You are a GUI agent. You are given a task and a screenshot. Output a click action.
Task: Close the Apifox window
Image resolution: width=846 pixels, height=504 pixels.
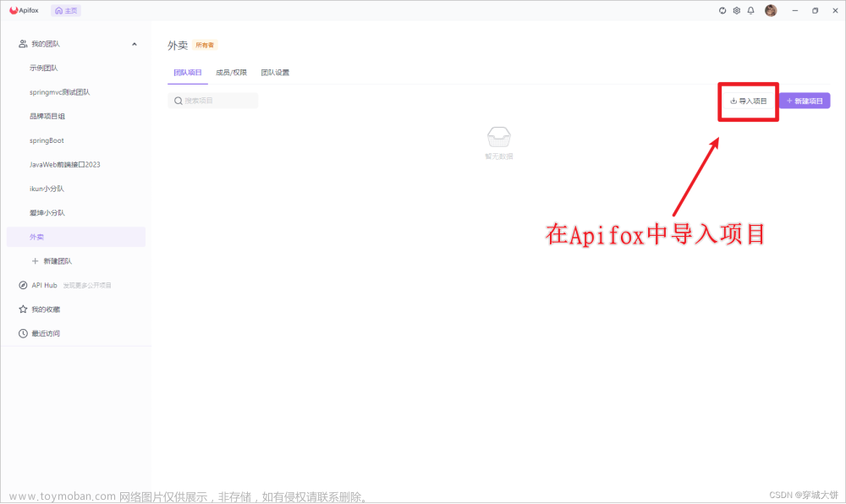click(835, 10)
